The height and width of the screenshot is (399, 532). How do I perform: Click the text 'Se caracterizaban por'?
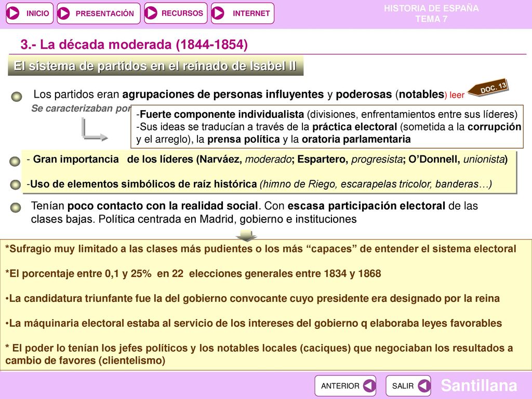pyautogui.click(x=81, y=108)
